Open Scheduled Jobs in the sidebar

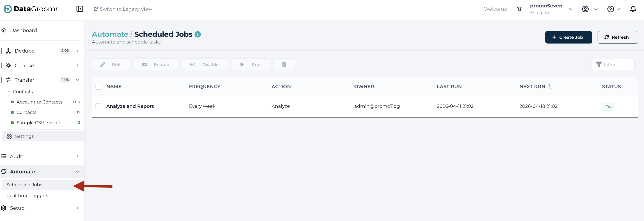[x=43, y=185]
